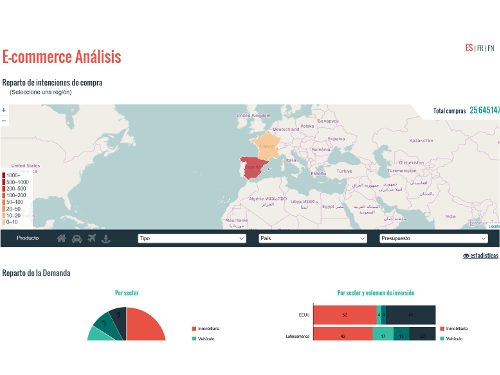500x375 pixels.
Task: Select the airplane product icon
Action: click(92, 238)
